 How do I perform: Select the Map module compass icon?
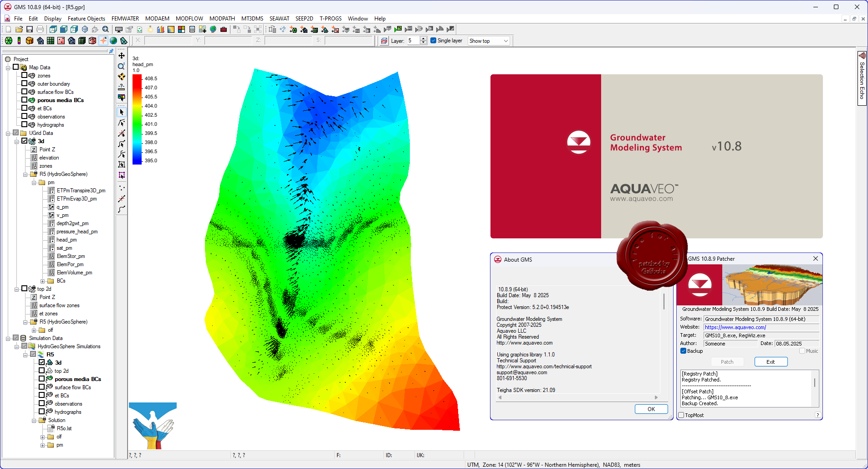(x=103, y=41)
